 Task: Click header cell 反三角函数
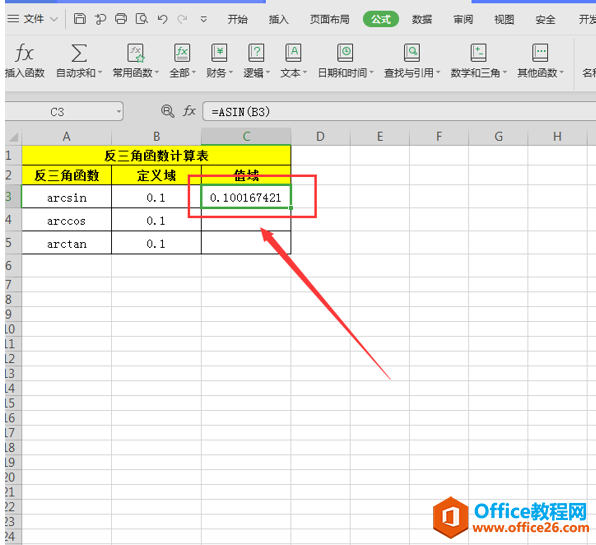67,175
